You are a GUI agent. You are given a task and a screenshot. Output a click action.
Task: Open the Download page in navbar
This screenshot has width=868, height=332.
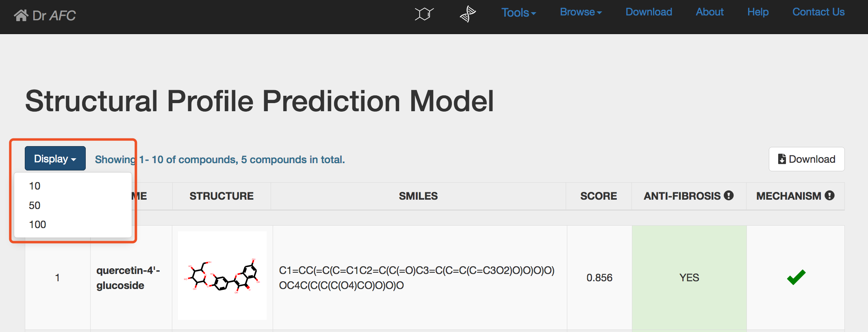pos(649,12)
